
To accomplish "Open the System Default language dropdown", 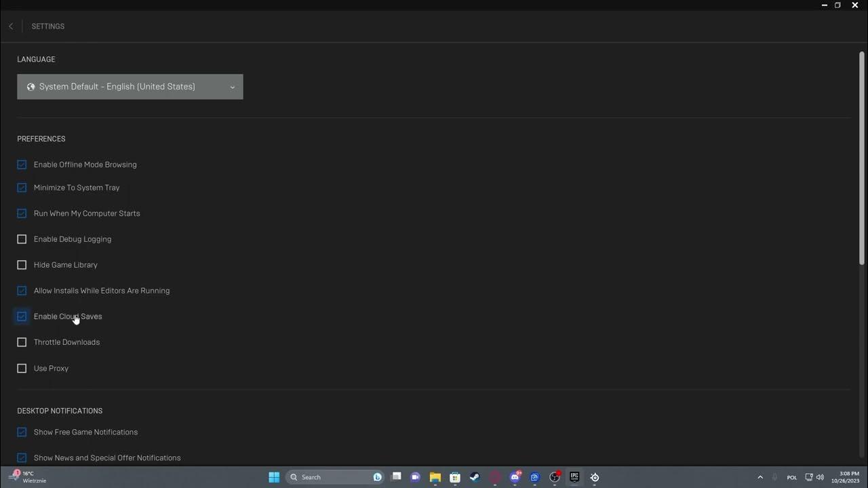I will tap(130, 87).
